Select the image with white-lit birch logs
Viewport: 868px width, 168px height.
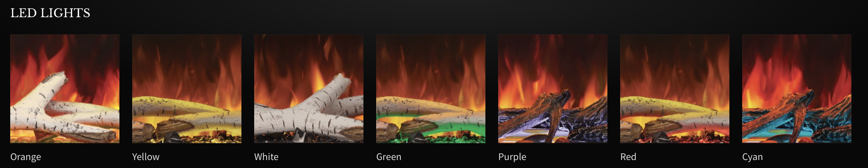[x=308, y=89]
